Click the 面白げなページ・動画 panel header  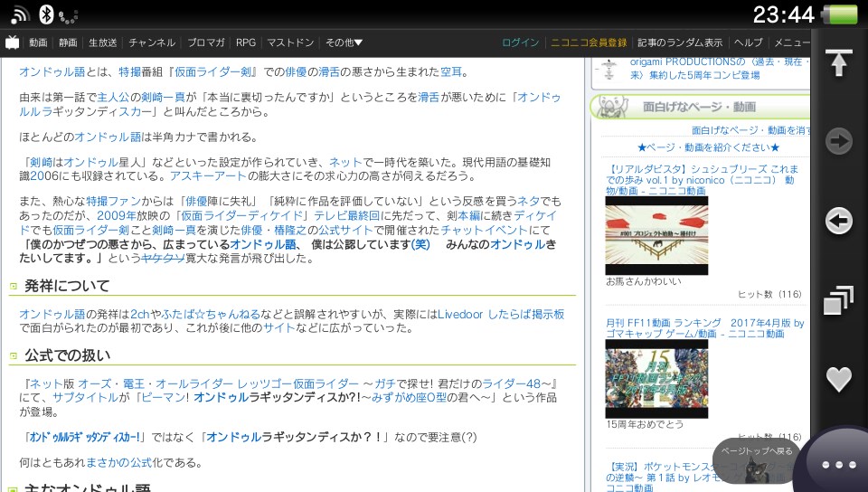(x=699, y=107)
